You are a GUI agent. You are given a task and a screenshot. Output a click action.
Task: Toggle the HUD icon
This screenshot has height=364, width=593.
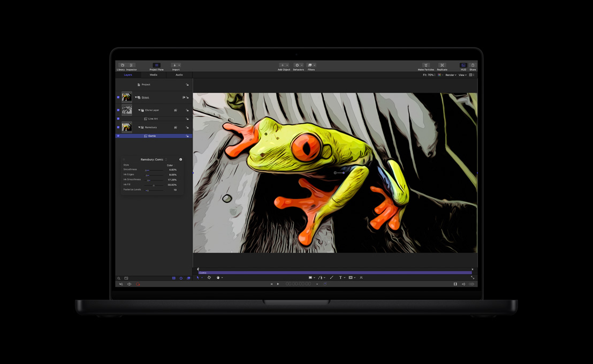tap(463, 64)
